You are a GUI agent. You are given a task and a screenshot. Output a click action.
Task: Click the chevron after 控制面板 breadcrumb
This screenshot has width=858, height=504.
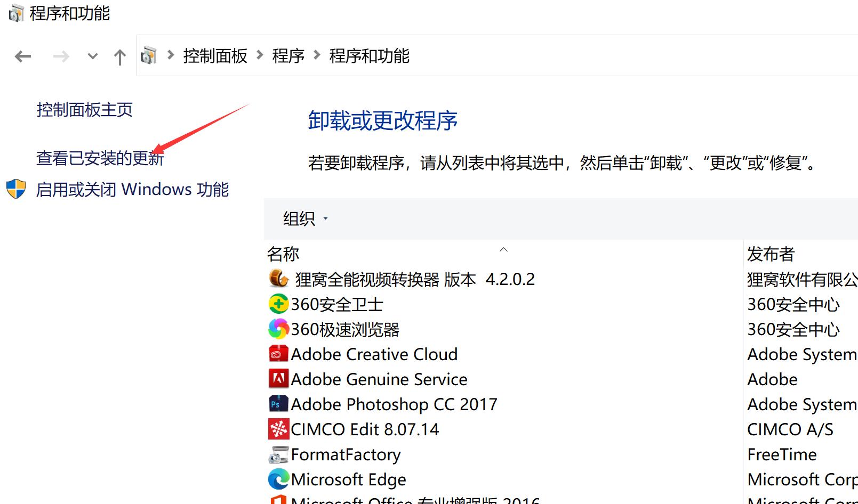[x=260, y=56]
